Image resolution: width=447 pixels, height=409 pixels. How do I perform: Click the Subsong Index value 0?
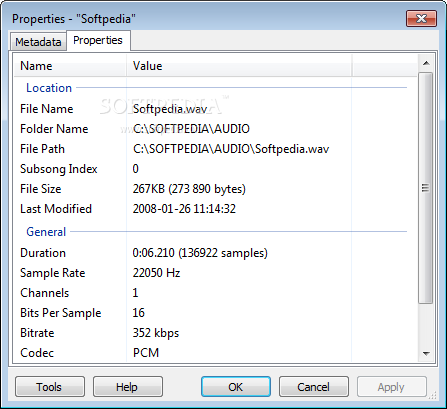click(x=135, y=169)
